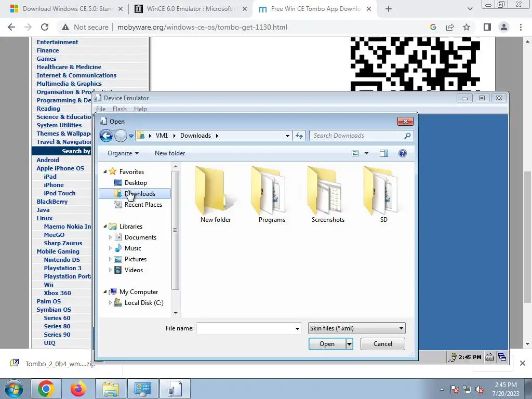532x399 pixels.
Task: Open the recent locations dropdown beside the Forward arrow
Action: (131, 136)
